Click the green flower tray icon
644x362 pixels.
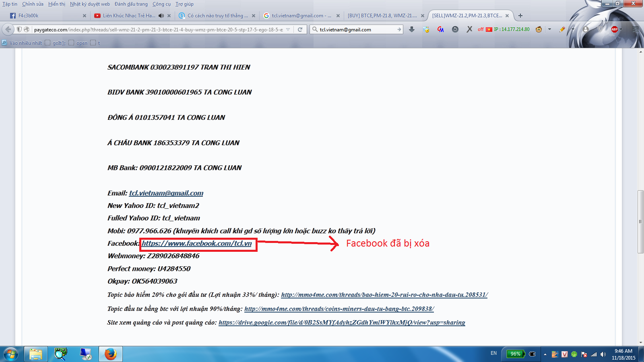[574, 354]
